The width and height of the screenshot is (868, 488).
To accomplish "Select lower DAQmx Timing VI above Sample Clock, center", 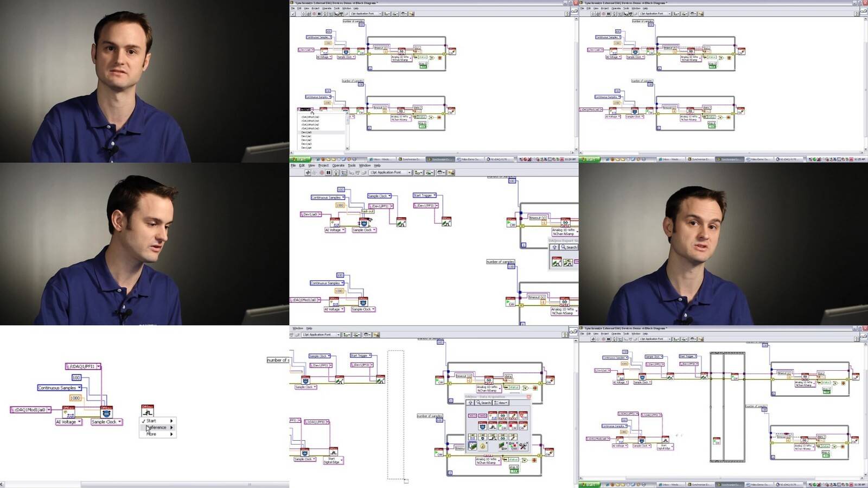I will tap(363, 302).
